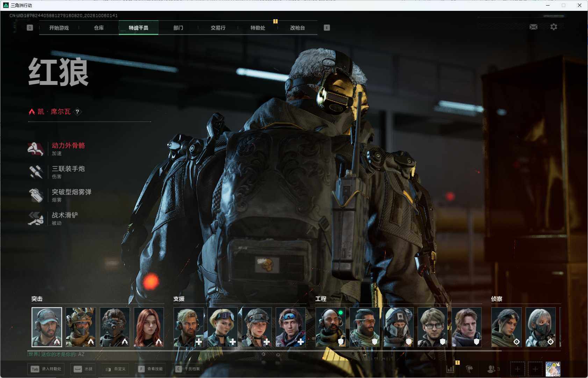The width and height of the screenshot is (588, 378).
Task: Open the friends list icon showing 3
Action: pos(493,369)
